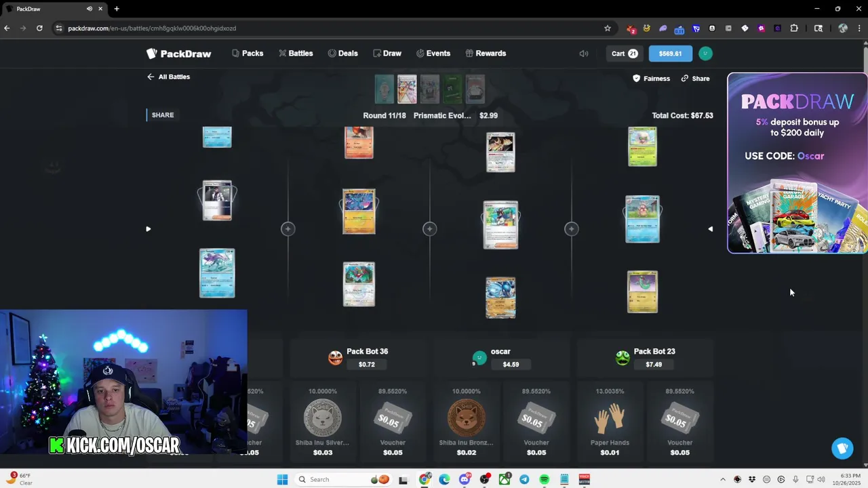Select the second pack thumbnail at top
868x488 pixels.
(x=407, y=89)
